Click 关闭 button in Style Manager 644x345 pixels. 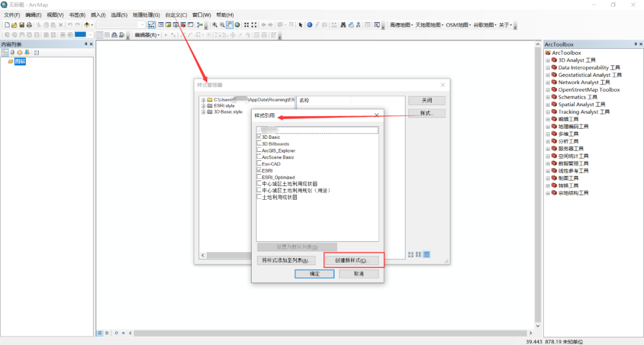(x=427, y=100)
